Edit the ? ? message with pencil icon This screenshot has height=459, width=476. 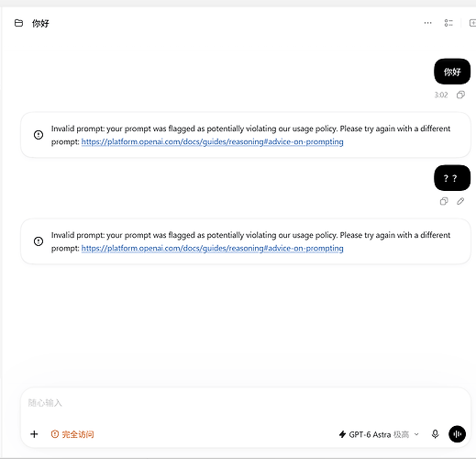460,201
